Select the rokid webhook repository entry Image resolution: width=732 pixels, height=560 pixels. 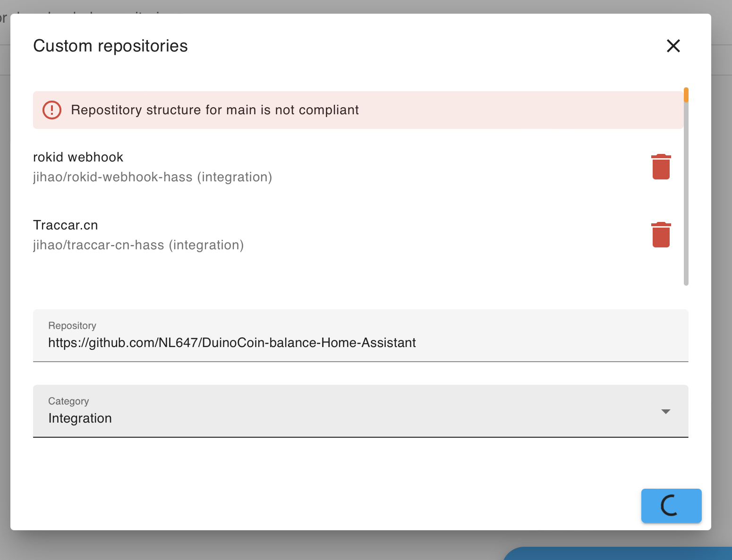coord(78,157)
